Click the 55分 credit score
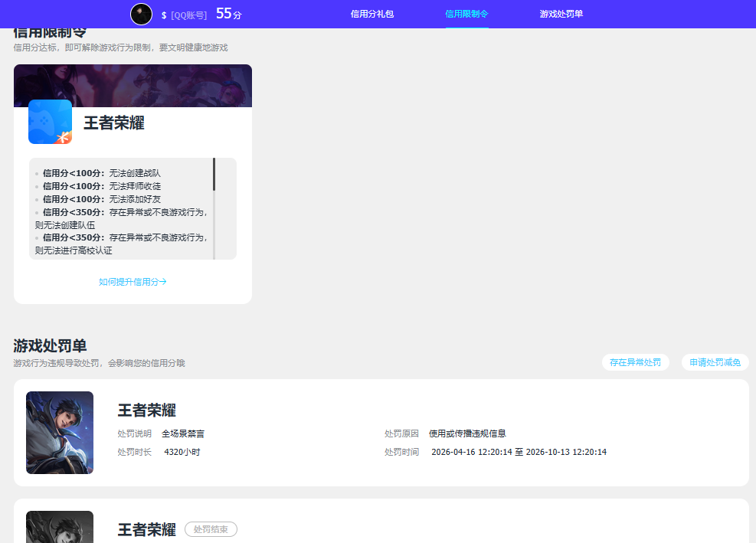756x543 pixels. 228,14
